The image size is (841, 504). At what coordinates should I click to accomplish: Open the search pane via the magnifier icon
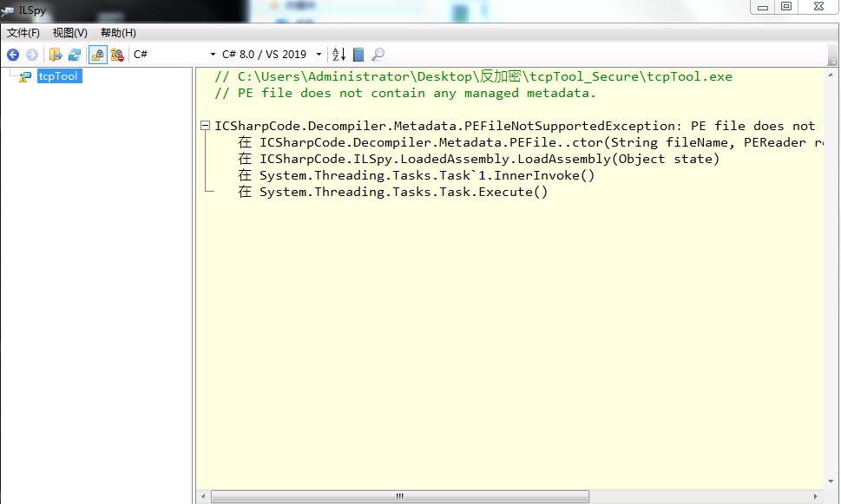[377, 54]
